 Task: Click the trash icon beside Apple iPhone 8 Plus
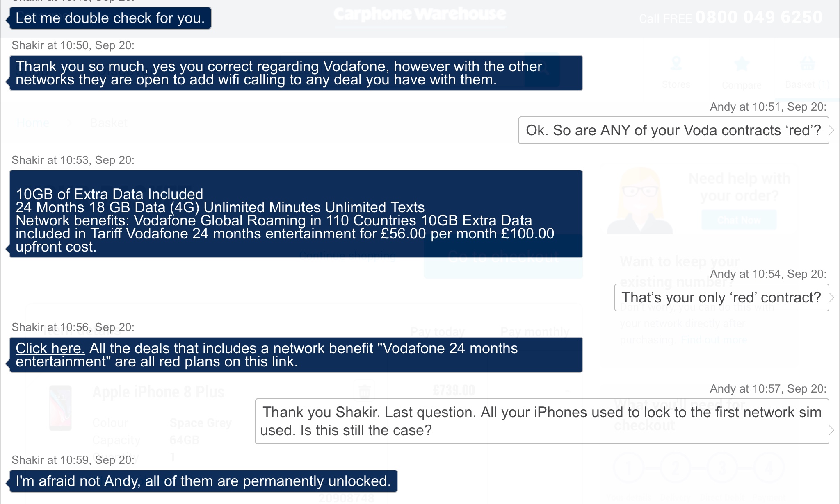point(364,391)
